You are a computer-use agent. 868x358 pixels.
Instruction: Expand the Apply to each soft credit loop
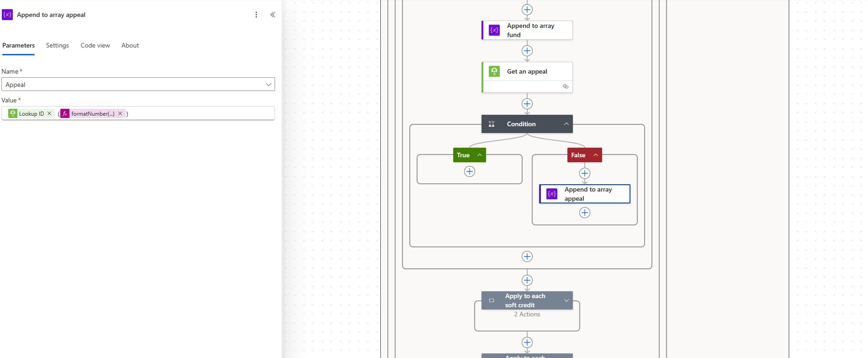566,300
